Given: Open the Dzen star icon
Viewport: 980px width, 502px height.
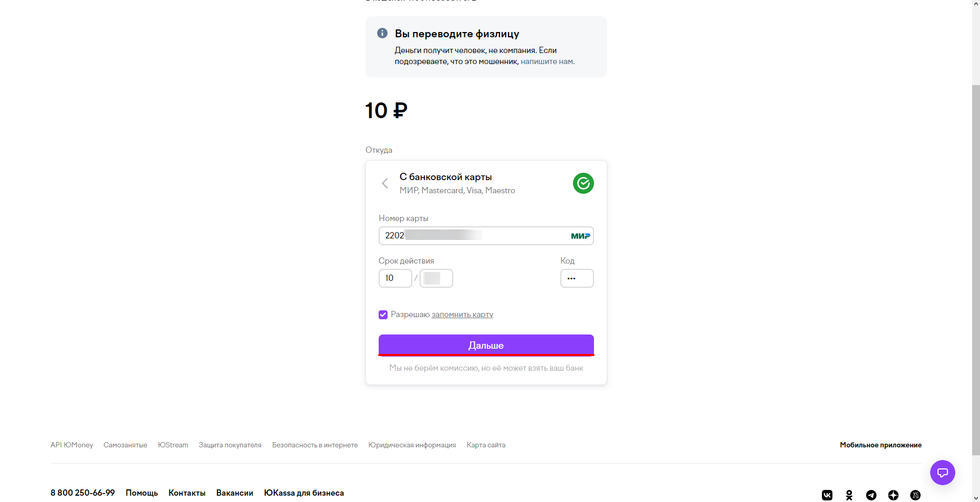Looking at the screenshot, I should click(893, 495).
